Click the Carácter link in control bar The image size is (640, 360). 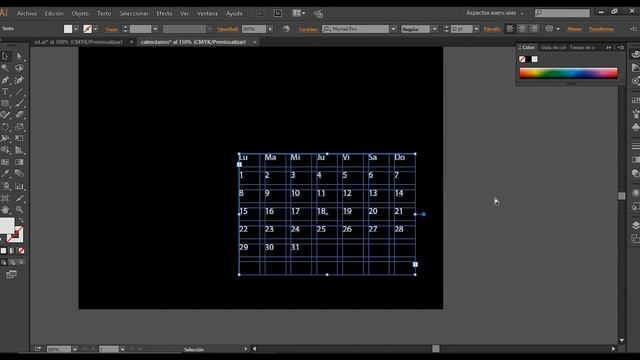(308, 29)
